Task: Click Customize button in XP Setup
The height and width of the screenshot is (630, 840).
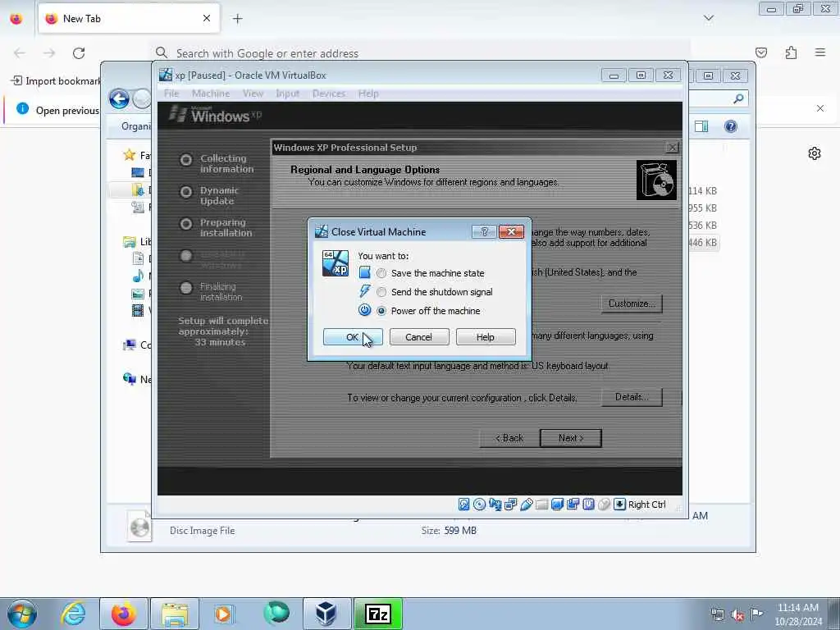Action: pyautogui.click(x=632, y=304)
